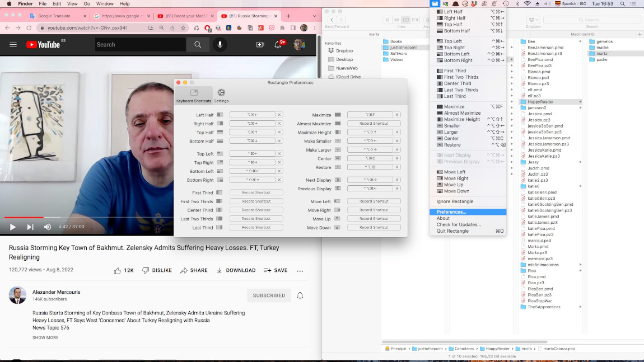Toggle channel notification bell beside Subscribed
The image size is (644, 362).
coord(300,295)
